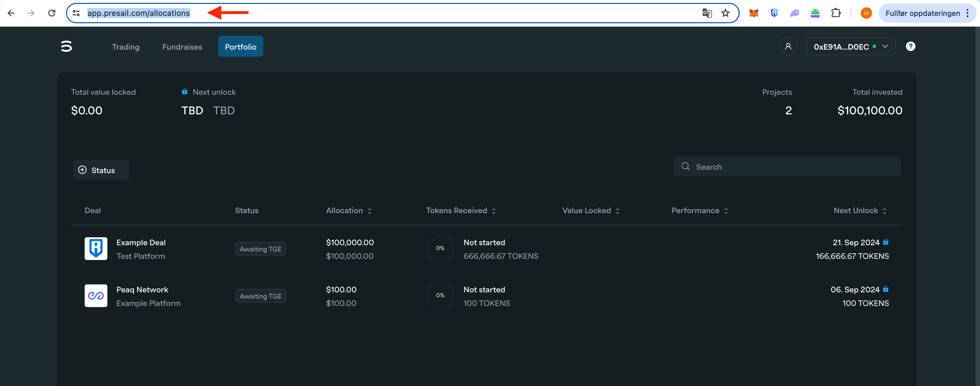Viewport: 980px width, 386px height.
Task: Click the lock icon next to Next unlock
Action: click(185, 92)
